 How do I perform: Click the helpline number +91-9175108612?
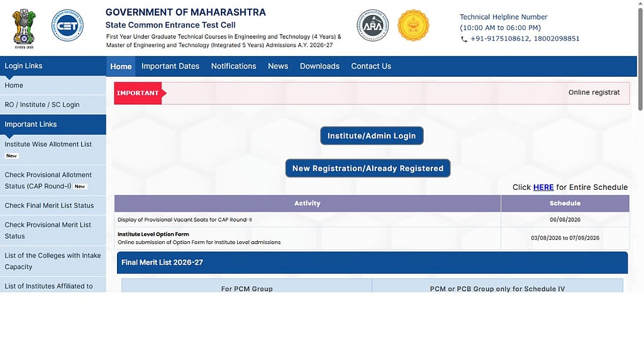click(x=500, y=38)
